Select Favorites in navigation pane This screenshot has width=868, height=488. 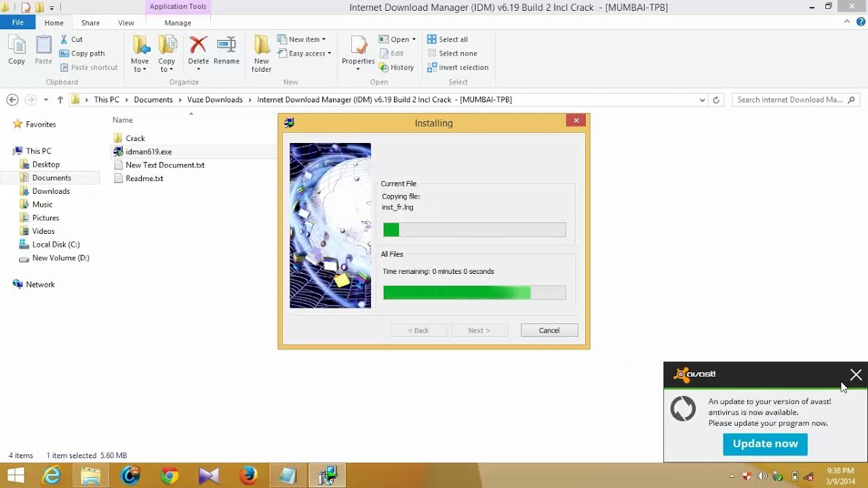41,125
